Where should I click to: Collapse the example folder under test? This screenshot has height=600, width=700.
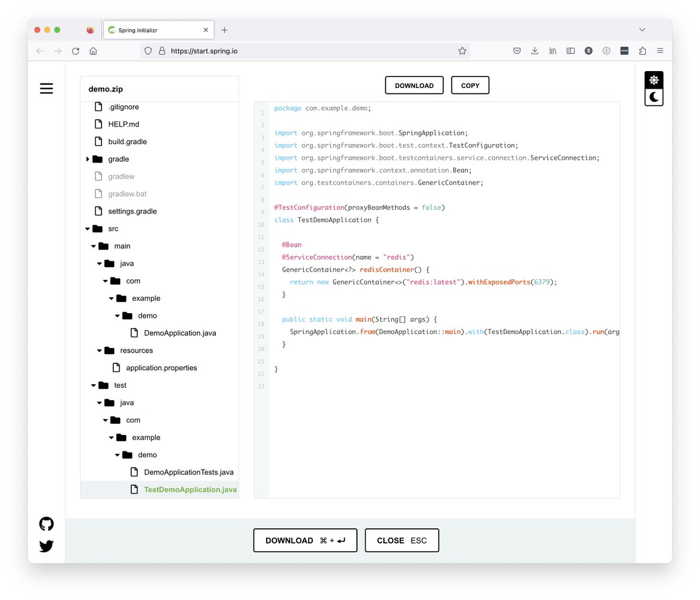111,438
